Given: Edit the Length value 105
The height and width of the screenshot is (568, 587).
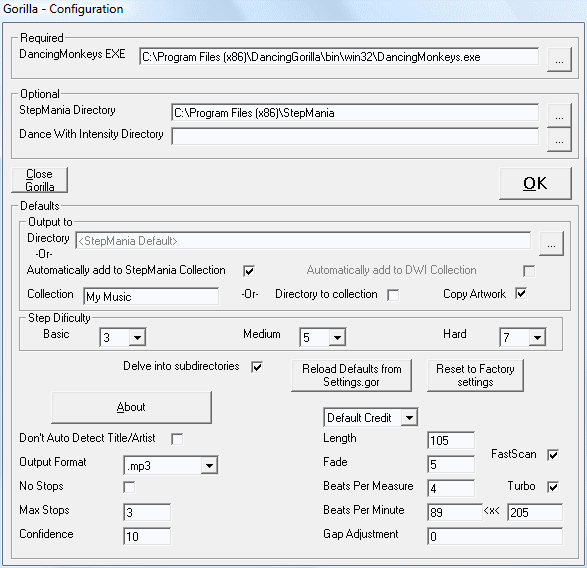Looking at the screenshot, I should (451, 440).
